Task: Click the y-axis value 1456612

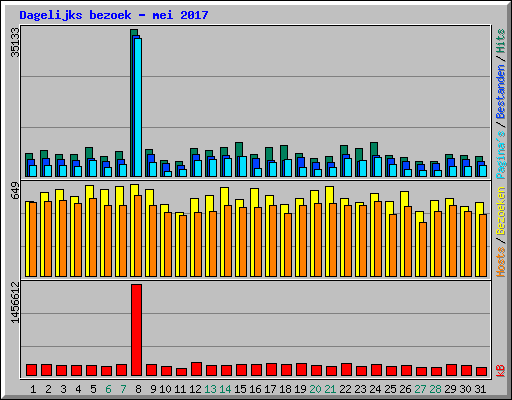Action: [15, 303]
